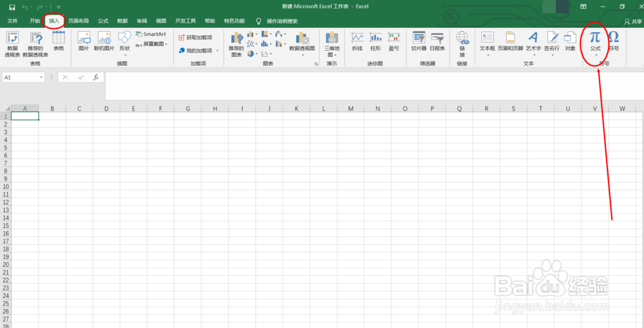Open the 屏幕截图 (Screenshot) dropdown

(x=151, y=44)
